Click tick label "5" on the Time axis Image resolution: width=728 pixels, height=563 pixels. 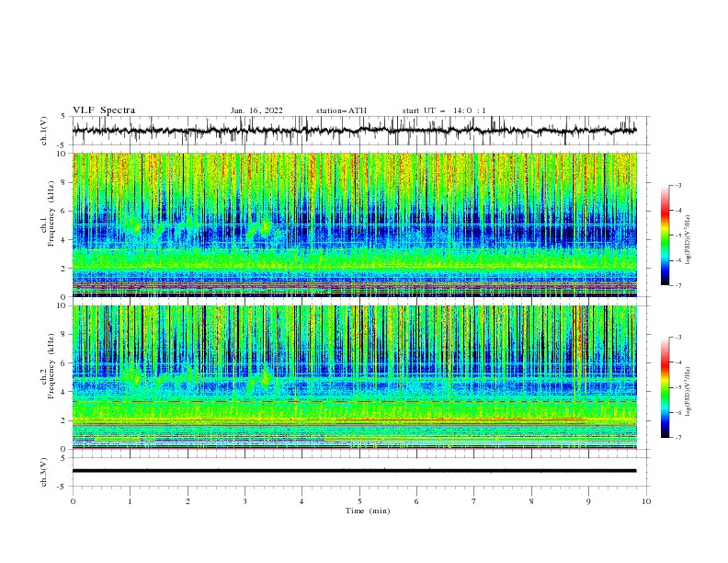point(359,501)
